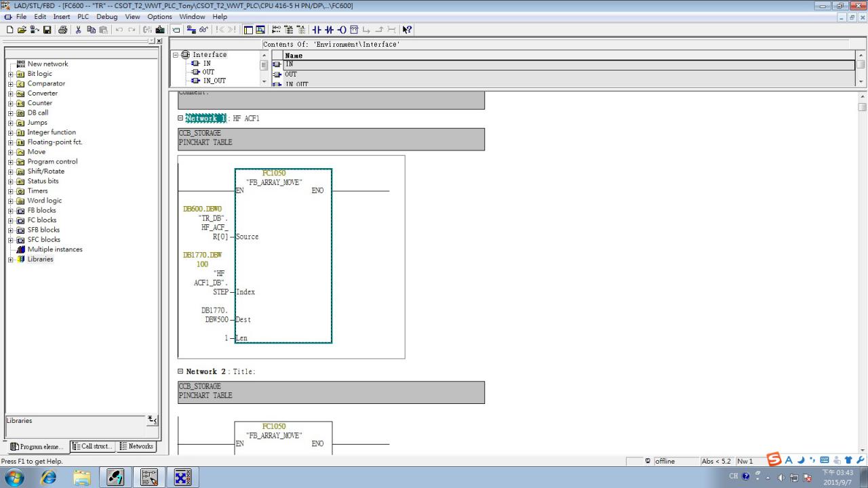Select Multiple instances tree item
This screenshot has width=868, height=488.
55,249
